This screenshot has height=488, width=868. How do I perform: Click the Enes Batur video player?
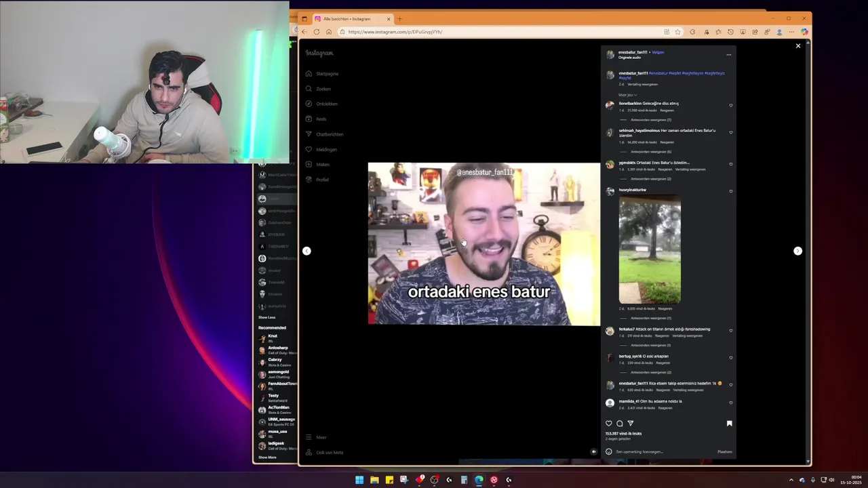pos(484,244)
